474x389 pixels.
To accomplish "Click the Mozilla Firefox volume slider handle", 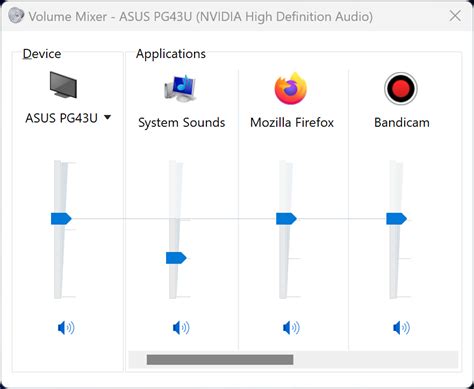I will pyautogui.click(x=286, y=219).
